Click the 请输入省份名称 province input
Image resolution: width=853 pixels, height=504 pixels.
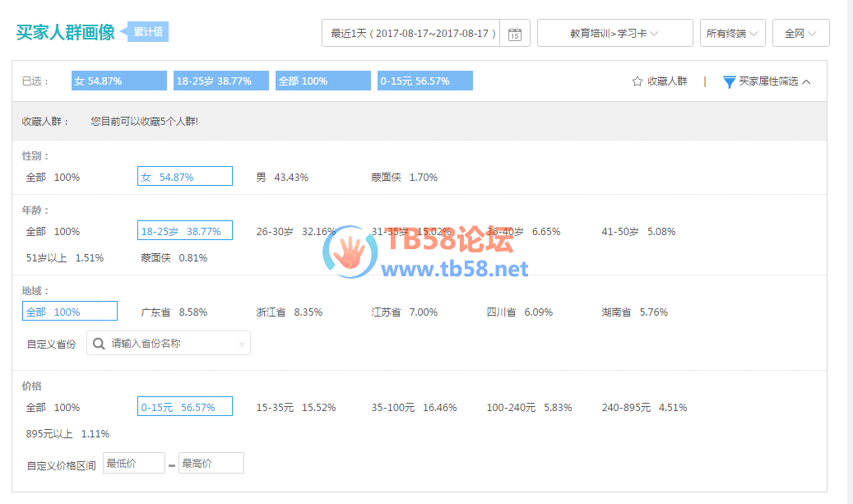point(173,343)
